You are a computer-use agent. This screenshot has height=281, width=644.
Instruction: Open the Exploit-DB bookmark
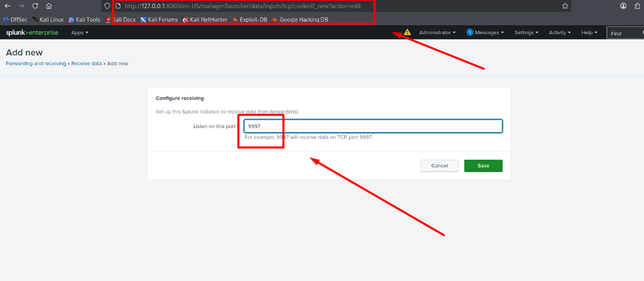tap(250, 20)
